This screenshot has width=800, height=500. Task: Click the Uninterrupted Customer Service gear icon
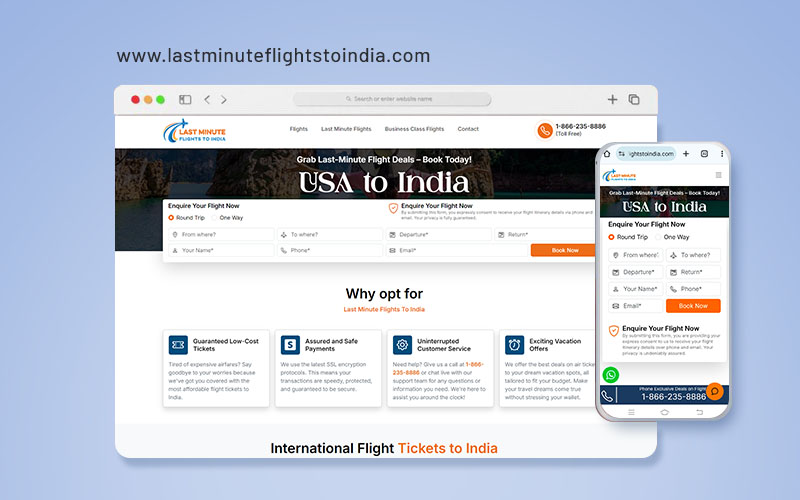point(402,345)
